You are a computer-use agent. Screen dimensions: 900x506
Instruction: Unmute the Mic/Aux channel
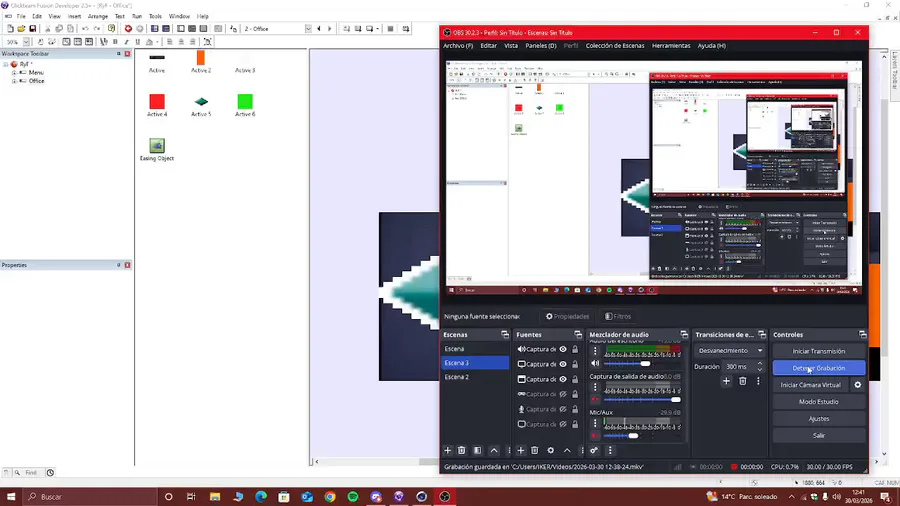(595, 435)
